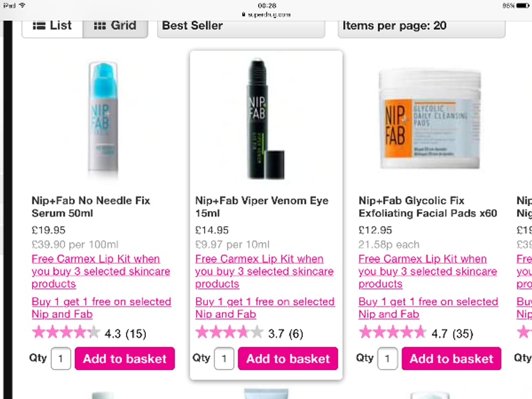Select quantity field for Glycolic Fix Pads
This screenshot has height=399, width=532.
[388, 358]
